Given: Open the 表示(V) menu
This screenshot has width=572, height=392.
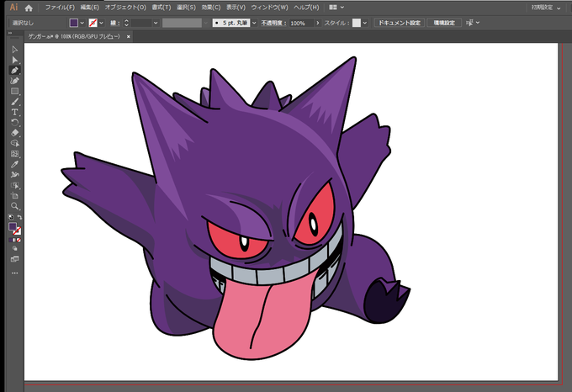Looking at the screenshot, I should [x=236, y=8].
